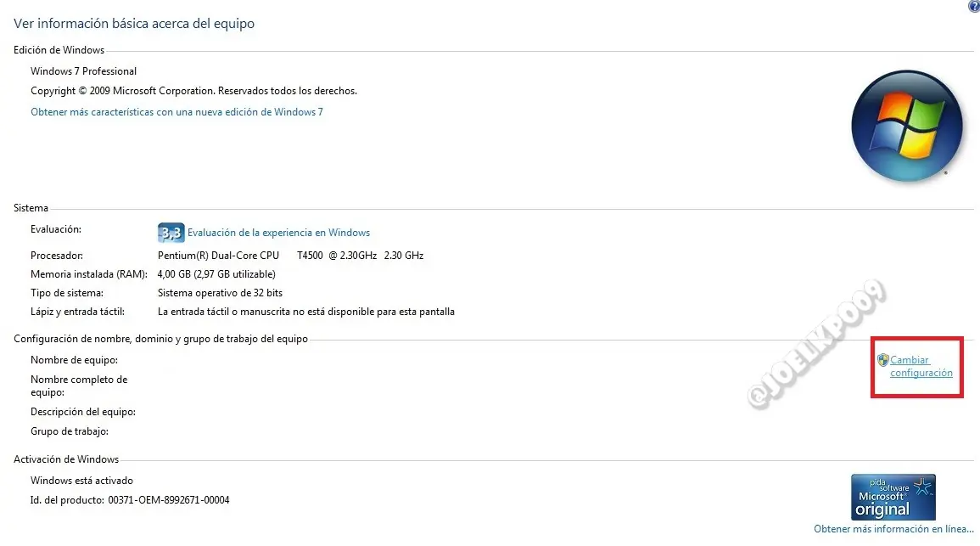Click the Lápiz y entrada táctil value text
980x546 pixels.
coord(306,312)
